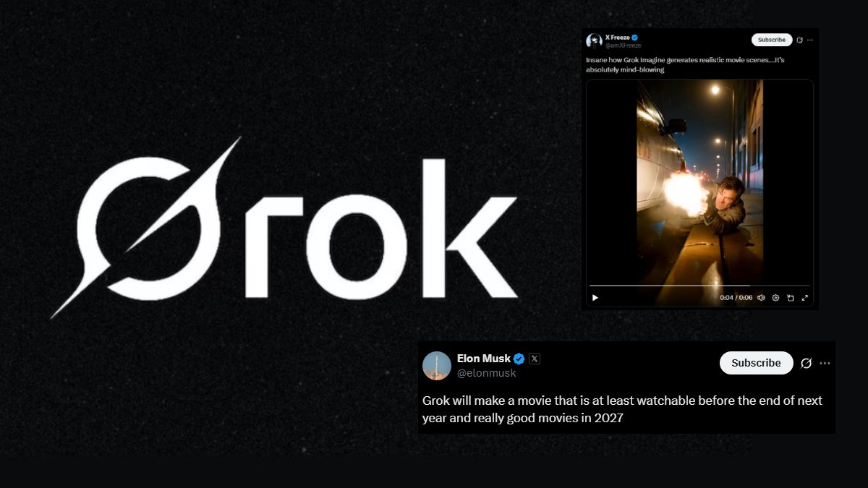
Task: Enter fullscreen on the video player
Action: coord(804,297)
